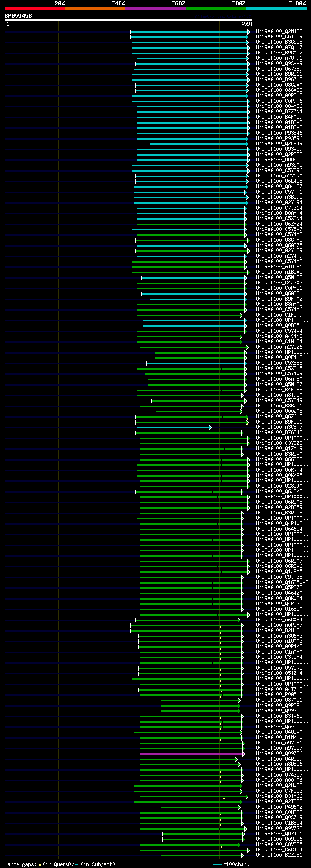
Task: Select the UniRef100_Q6RIA7 label
Action: [x=279, y=561]
